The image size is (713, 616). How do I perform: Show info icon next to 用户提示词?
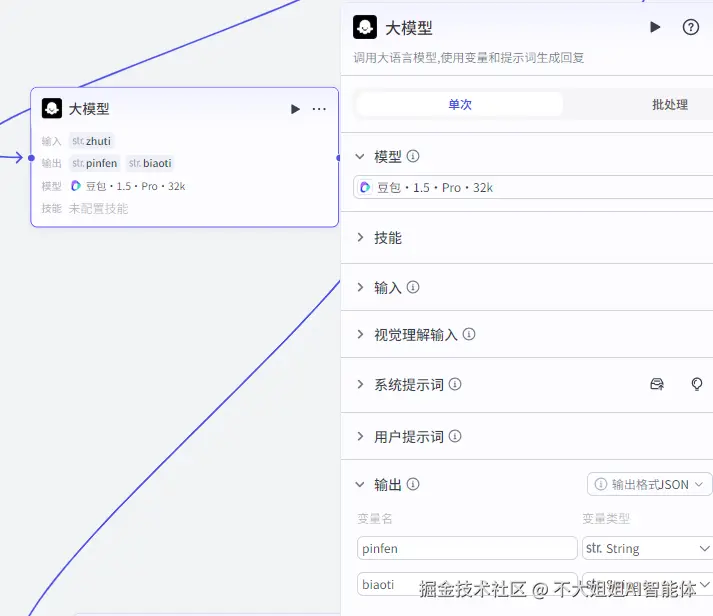455,436
